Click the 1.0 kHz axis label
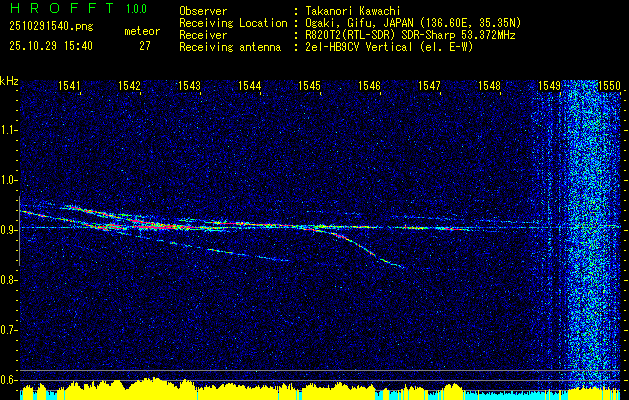This screenshot has height=400, width=629. point(8,180)
